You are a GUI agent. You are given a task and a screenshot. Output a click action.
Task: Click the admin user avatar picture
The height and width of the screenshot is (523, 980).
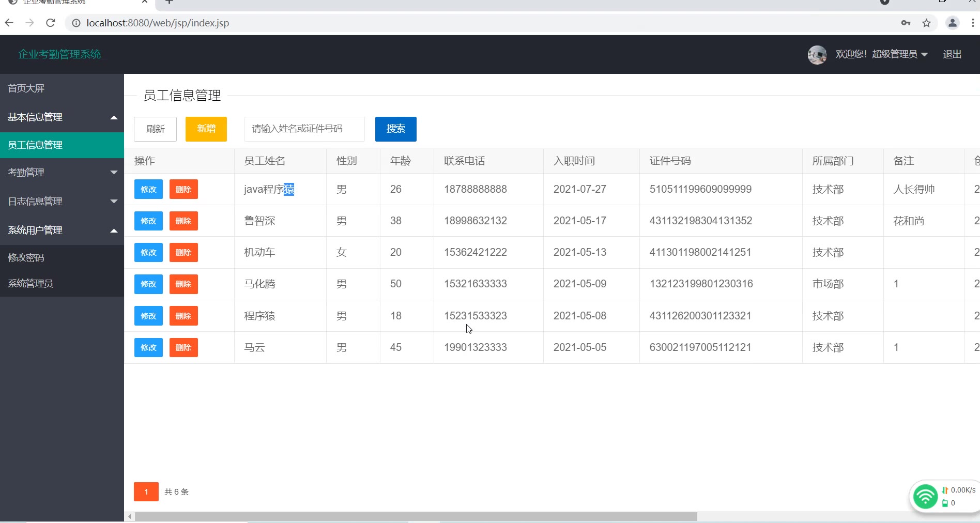pyautogui.click(x=817, y=55)
